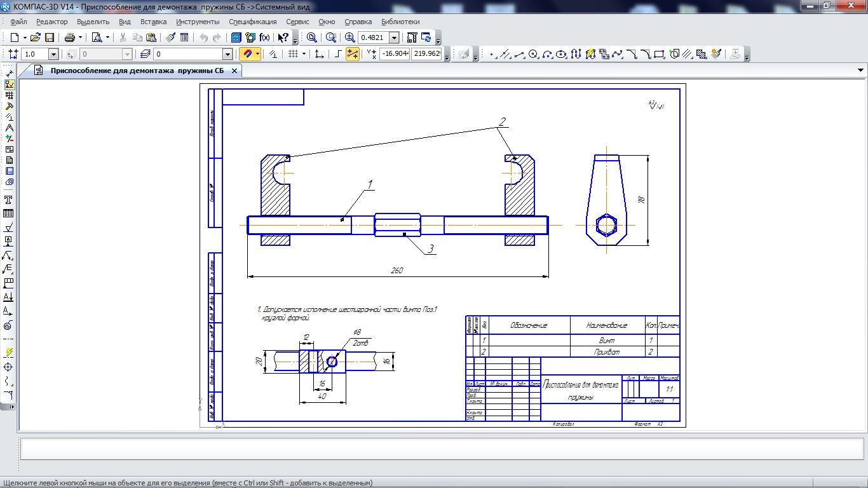Select the Text tool in sidebar
The width and height of the screenshot is (868, 488).
[x=8, y=199]
